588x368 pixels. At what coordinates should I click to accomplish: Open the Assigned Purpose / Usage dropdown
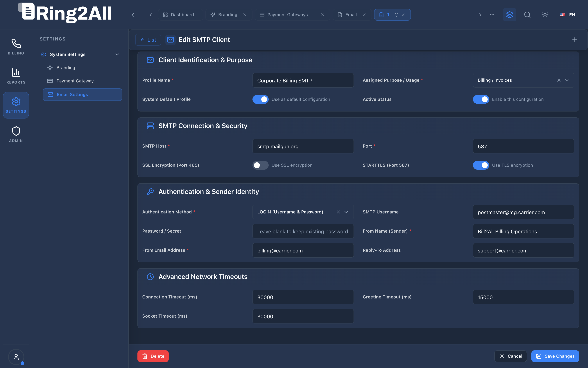[523, 80]
